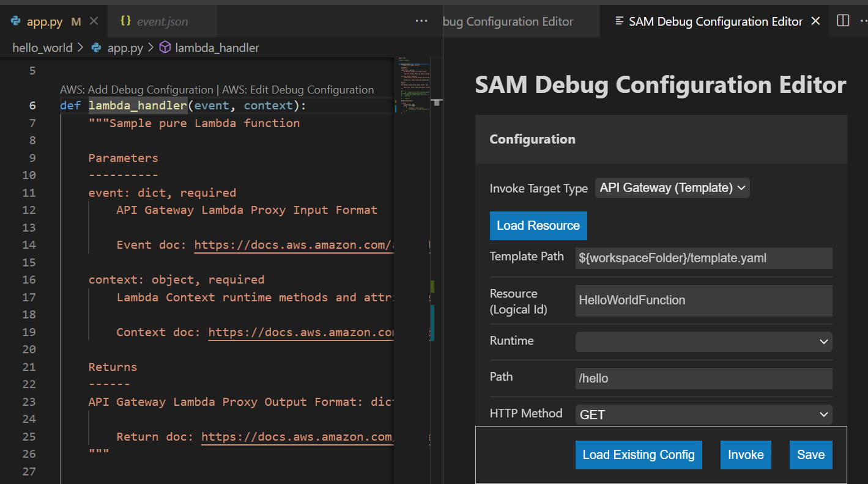Click lambda_handler symbol in breadcrumb
This screenshot has height=484, width=868.
(x=217, y=48)
